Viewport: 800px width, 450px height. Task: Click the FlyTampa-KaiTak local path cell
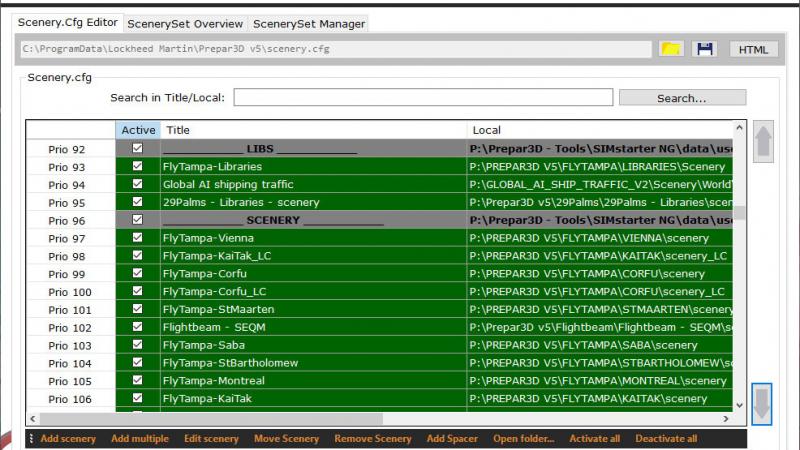[600, 399]
